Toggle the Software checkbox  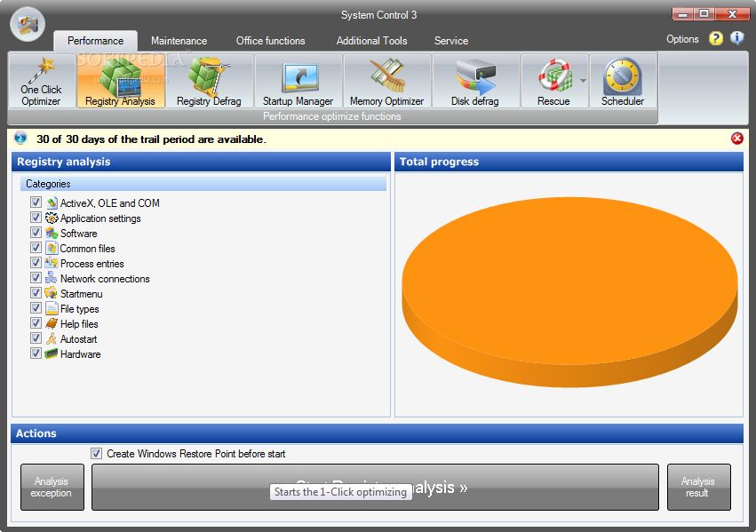click(36, 233)
